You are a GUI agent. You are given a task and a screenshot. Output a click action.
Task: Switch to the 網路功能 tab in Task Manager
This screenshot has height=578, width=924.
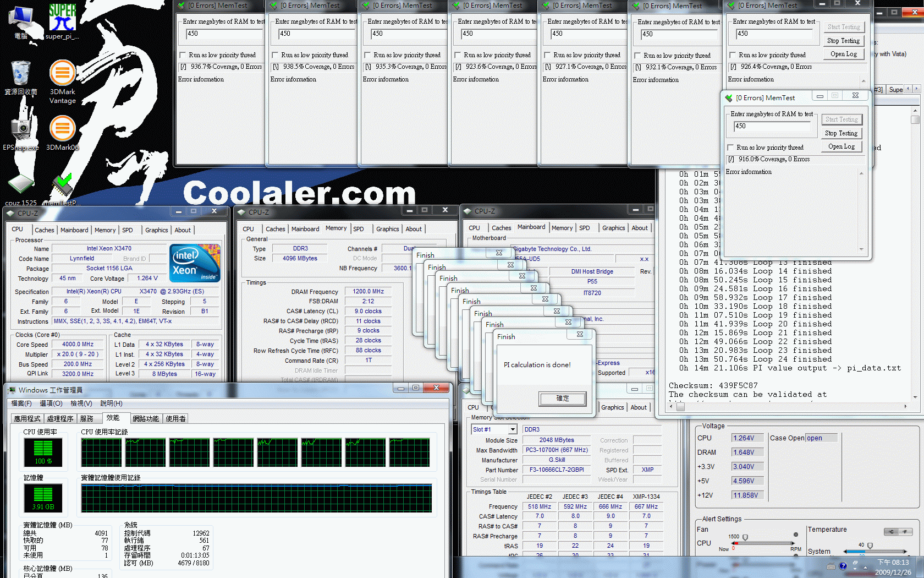[146, 419]
